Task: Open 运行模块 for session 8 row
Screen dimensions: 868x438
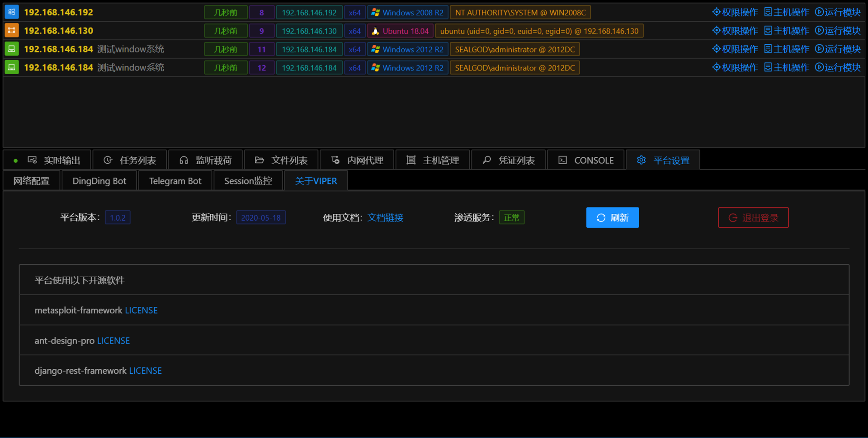Action: 838,12
